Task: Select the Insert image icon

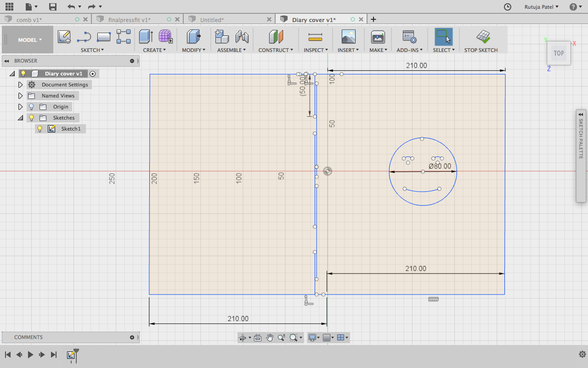Action: click(x=349, y=37)
